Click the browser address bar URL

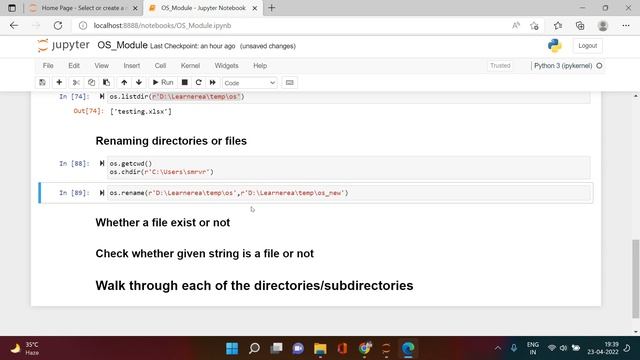click(162, 25)
